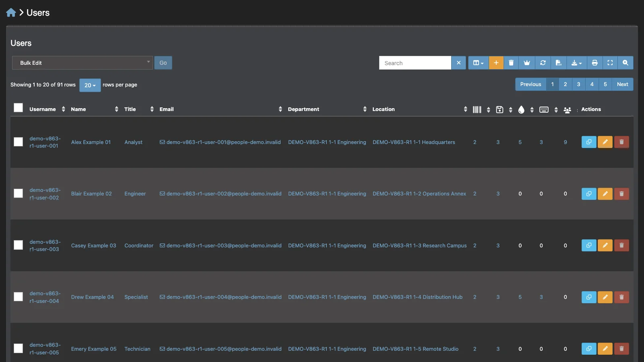Open advanced search magnifier icon
This screenshot has height=362, width=644.
coord(625,63)
